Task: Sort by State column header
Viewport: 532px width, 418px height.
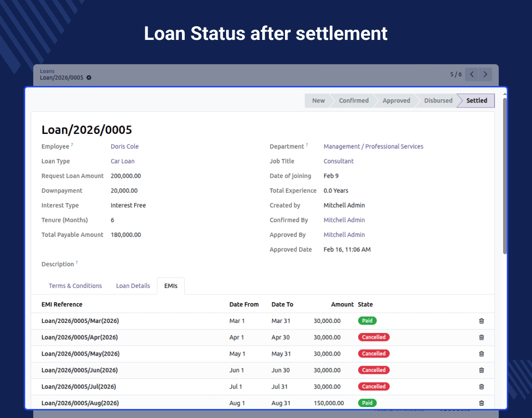Action: tap(365, 304)
